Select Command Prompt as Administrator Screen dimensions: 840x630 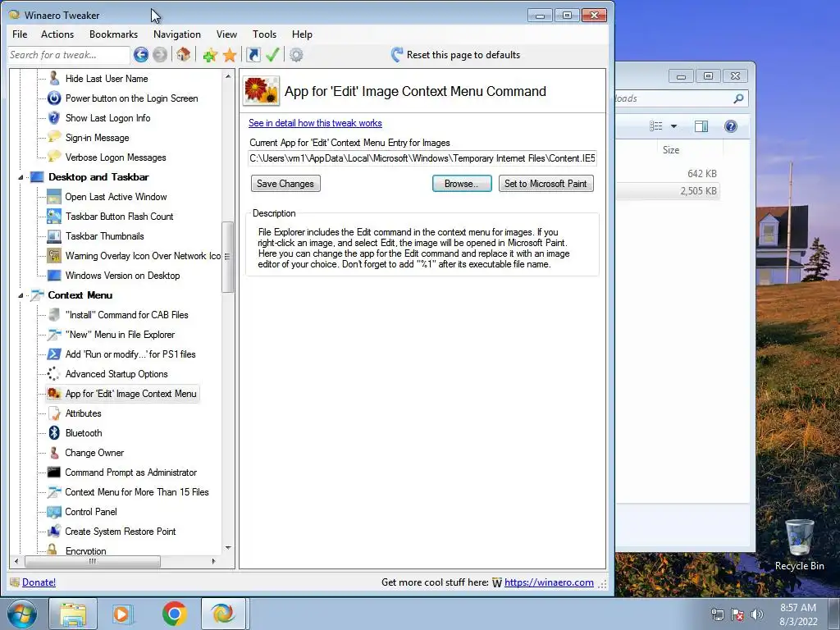pos(130,472)
